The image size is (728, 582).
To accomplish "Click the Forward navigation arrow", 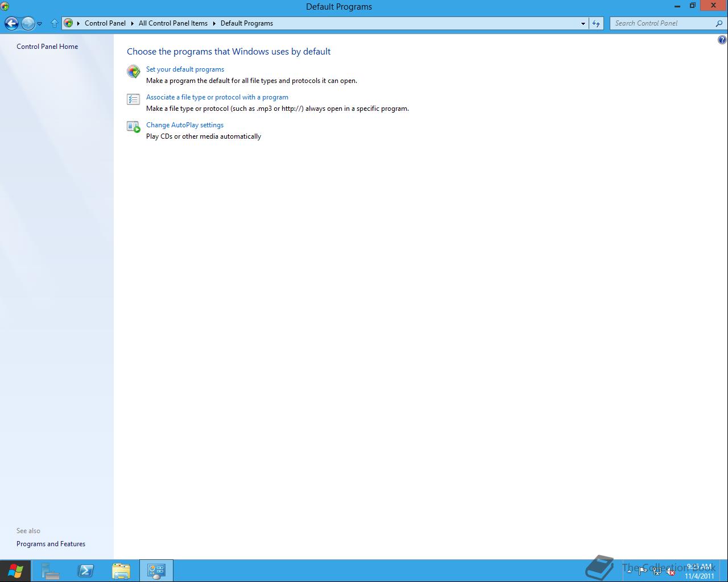I will pos(28,23).
